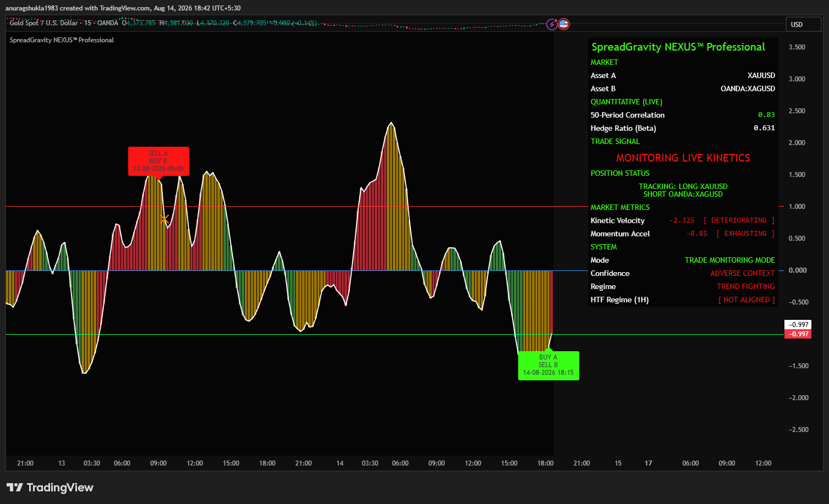
Task: Click the 0.000 price axis label
Action: [798, 270]
